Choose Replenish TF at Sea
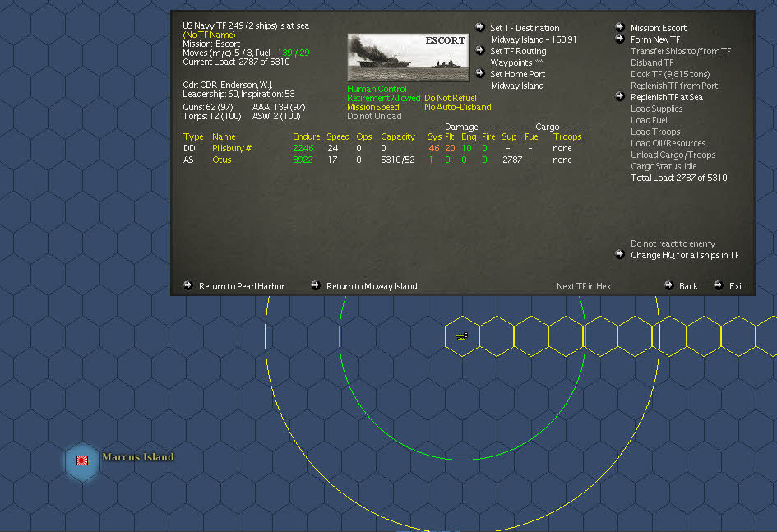 click(x=667, y=97)
